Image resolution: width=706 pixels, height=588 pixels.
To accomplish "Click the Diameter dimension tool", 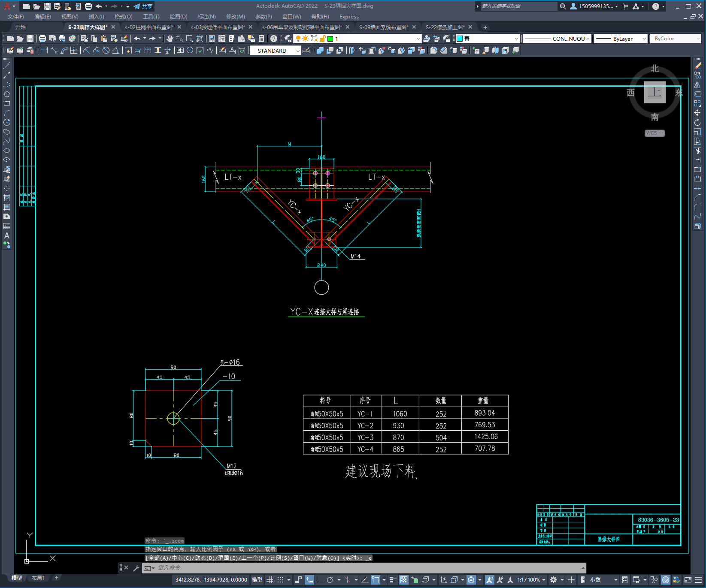I will pyautogui.click(x=106, y=50).
